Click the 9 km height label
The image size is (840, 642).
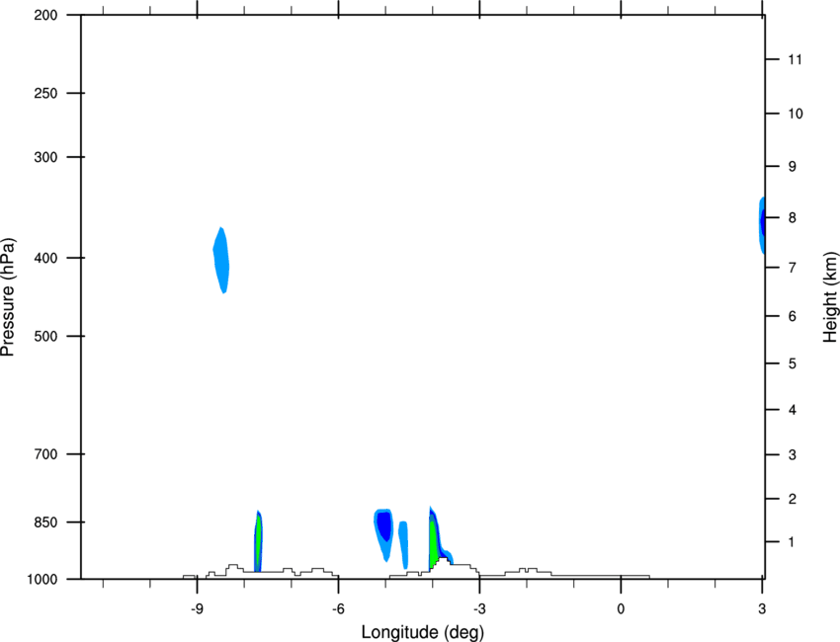coord(792,167)
